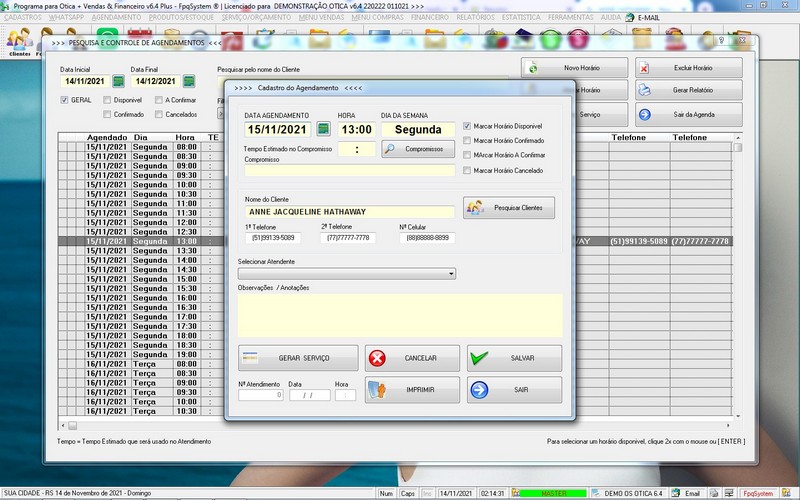800x500 pixels.
Task: Click the Sair da Agenda arrow icon
Action: (x=644, y=114)
